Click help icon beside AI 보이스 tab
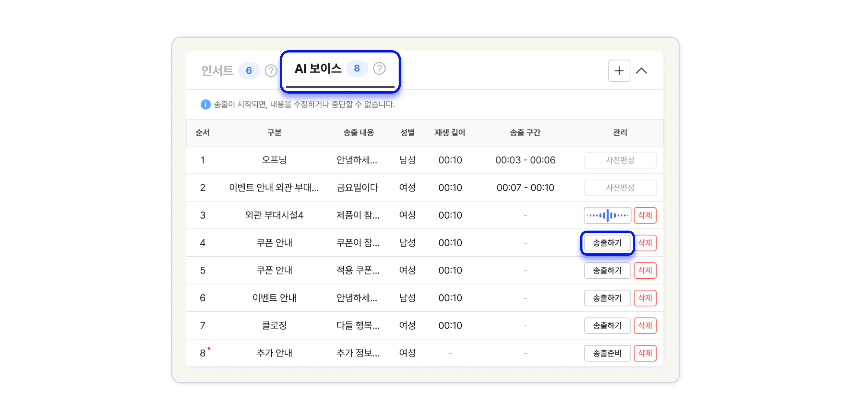Image resolution: width=868 pixels, height=420 pixels. 379,69
